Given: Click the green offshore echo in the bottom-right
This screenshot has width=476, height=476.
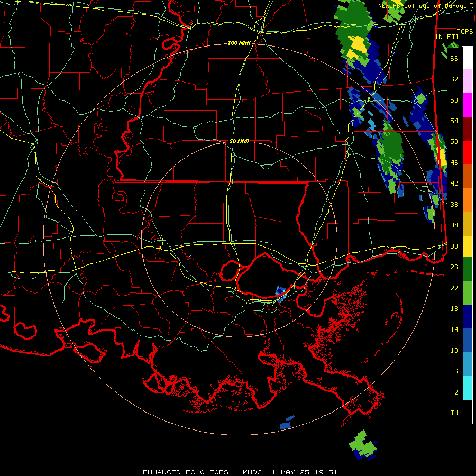Looking at the screenshot, I should (363, 444).
